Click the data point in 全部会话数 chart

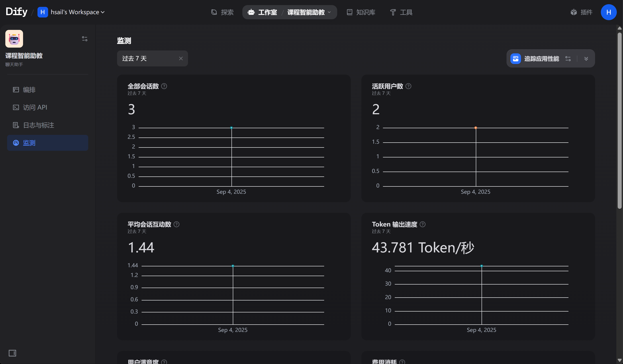pos(231,128)
